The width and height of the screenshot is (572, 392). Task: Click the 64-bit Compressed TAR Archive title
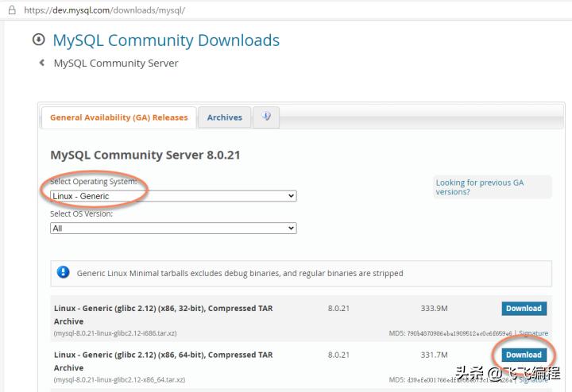point(163,361)
